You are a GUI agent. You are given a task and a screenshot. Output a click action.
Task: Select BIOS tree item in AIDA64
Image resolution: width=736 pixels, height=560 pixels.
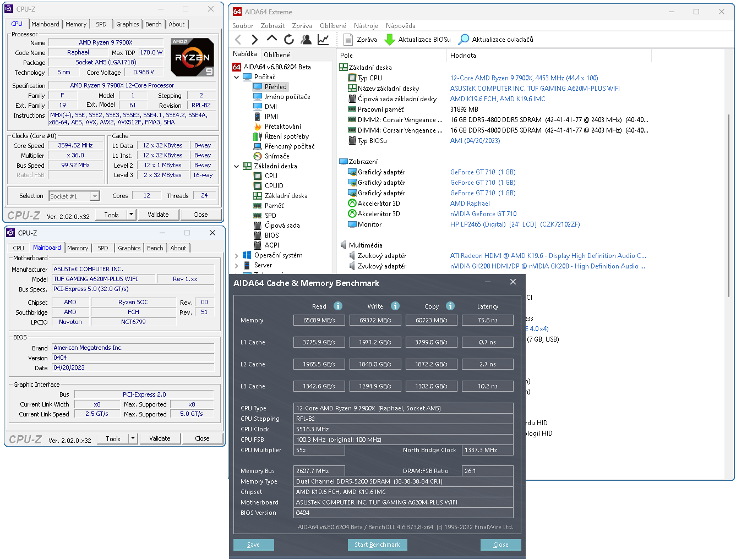(266, 235)
